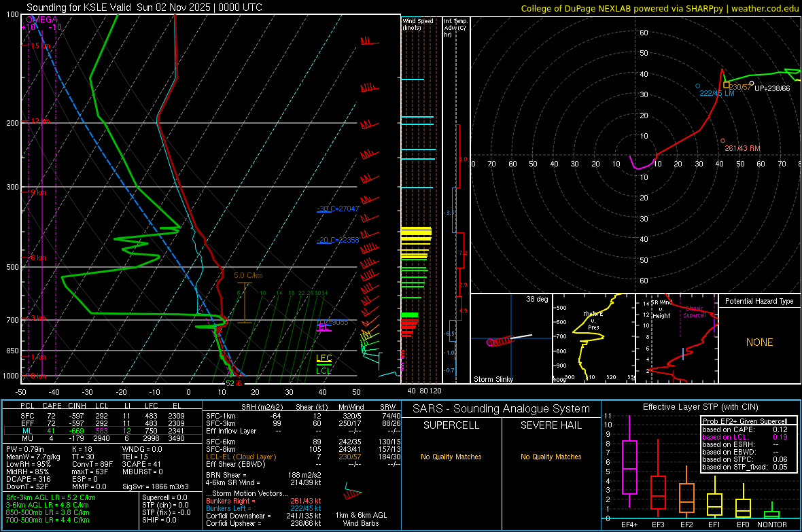The image size is (802, 532).
Task: Click the SHIP = 0.0 value
Action: (x=159, y=520)
